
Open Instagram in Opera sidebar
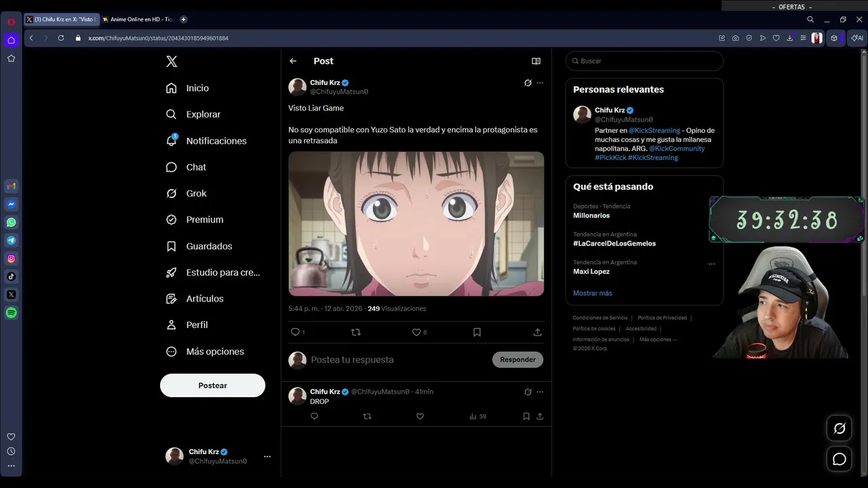(12, 259)
